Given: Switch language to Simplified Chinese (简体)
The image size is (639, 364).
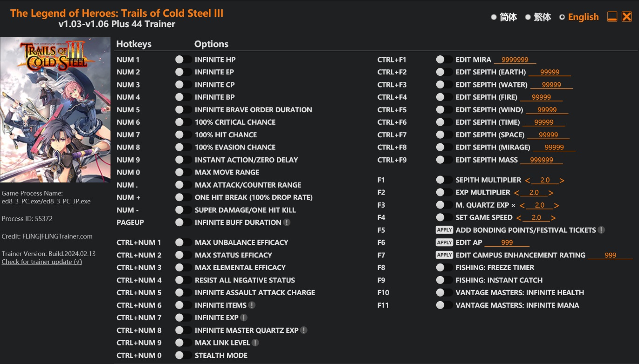Looking at the screenshot, I should (494, 17).
